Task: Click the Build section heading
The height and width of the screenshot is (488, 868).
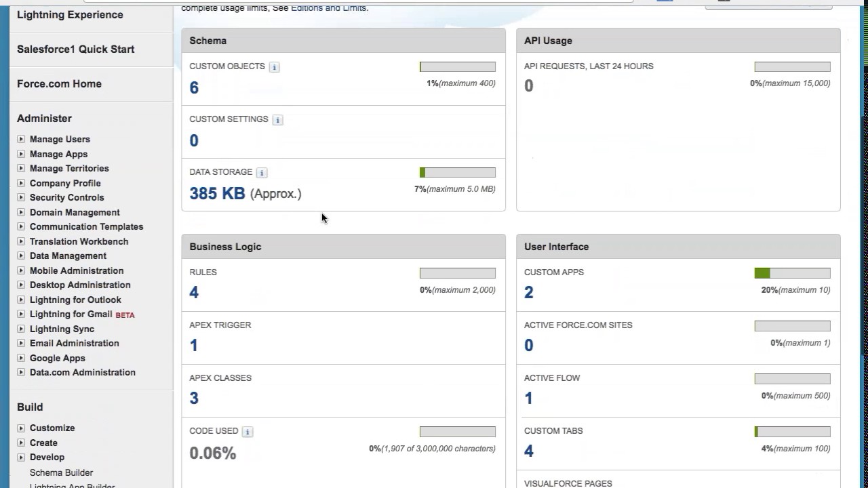Action: coord(30,407)
